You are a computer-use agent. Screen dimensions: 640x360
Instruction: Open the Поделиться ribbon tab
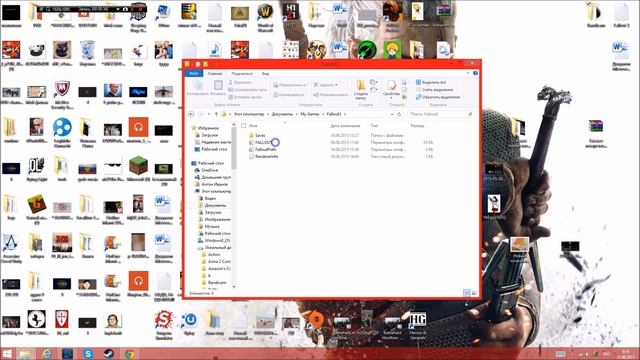(242, 73)
